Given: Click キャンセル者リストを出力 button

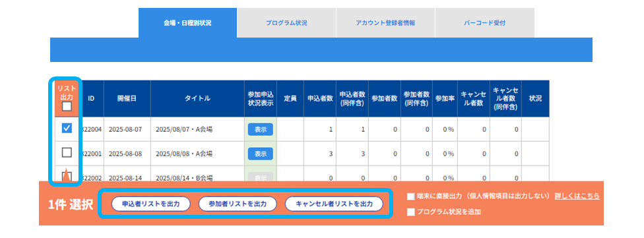Looking at the screenshot, I should pos(334,204).
